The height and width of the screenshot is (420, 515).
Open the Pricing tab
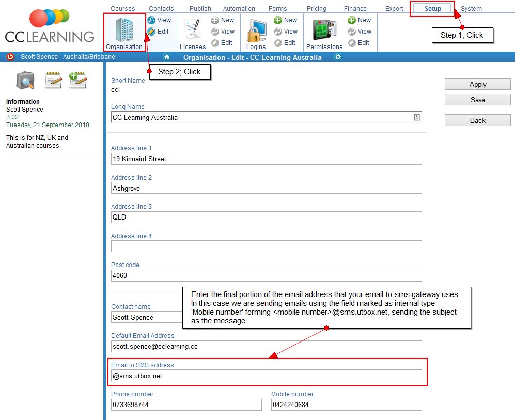pos(317,9)
